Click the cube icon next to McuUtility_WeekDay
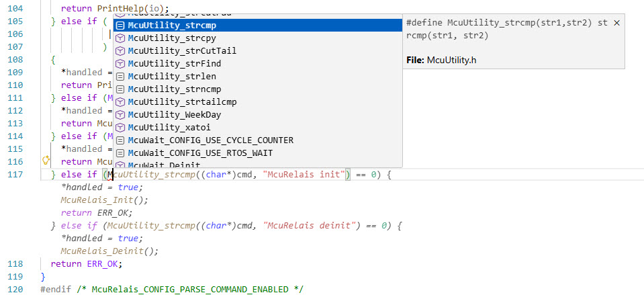 120,114
